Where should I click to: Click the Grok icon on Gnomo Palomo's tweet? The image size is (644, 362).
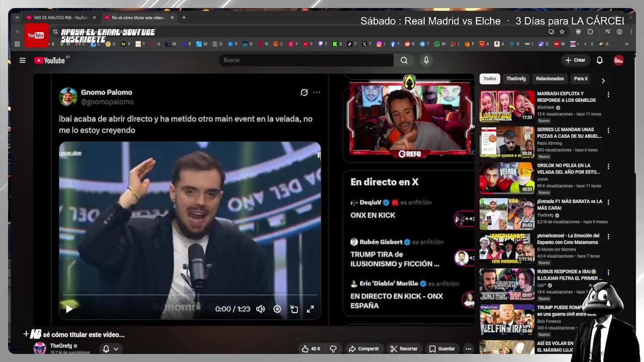pyautogui.click(x=304, y=93)
